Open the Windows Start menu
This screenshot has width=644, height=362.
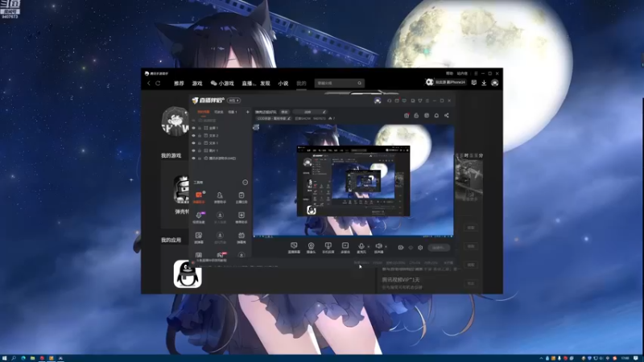[x=5, y=358]
